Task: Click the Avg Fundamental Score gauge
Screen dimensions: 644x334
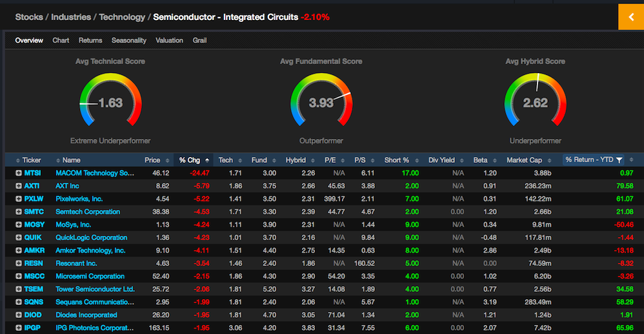Action: click(x=321, y=101)
